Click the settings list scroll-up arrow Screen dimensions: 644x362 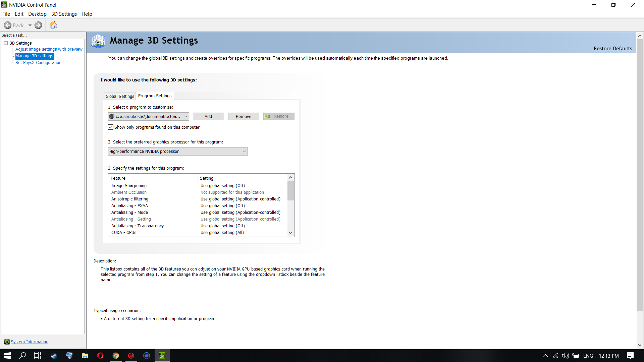click(x=291, y=178)
